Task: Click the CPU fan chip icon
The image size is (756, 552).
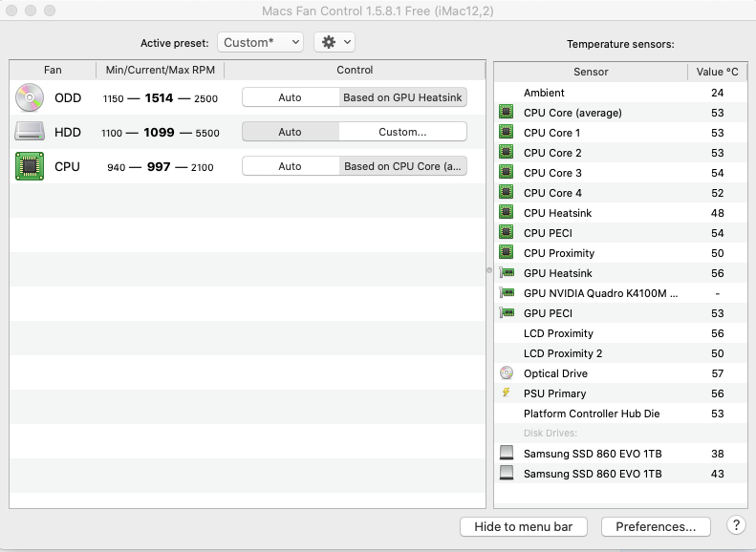Action: [30, 166]
